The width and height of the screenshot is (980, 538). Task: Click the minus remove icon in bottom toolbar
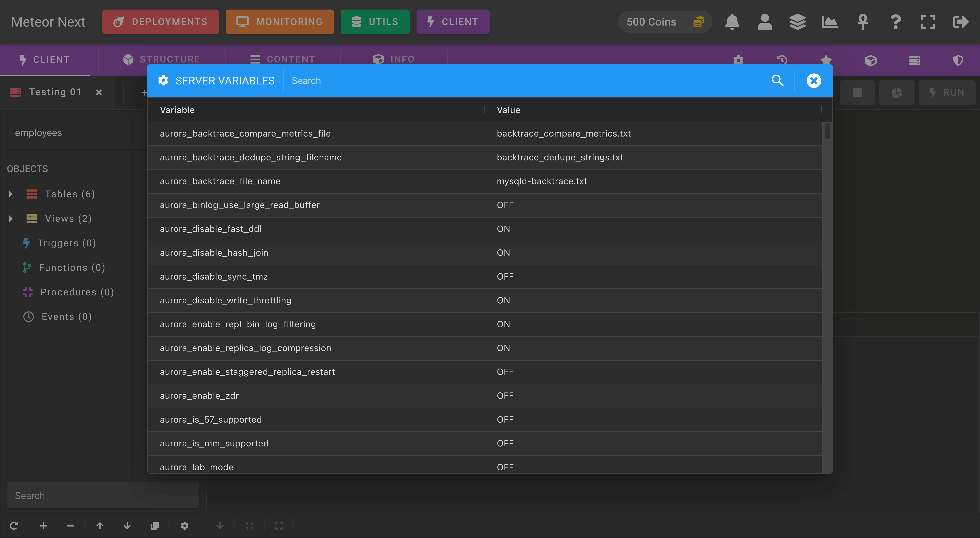click(x=70, y=525)
